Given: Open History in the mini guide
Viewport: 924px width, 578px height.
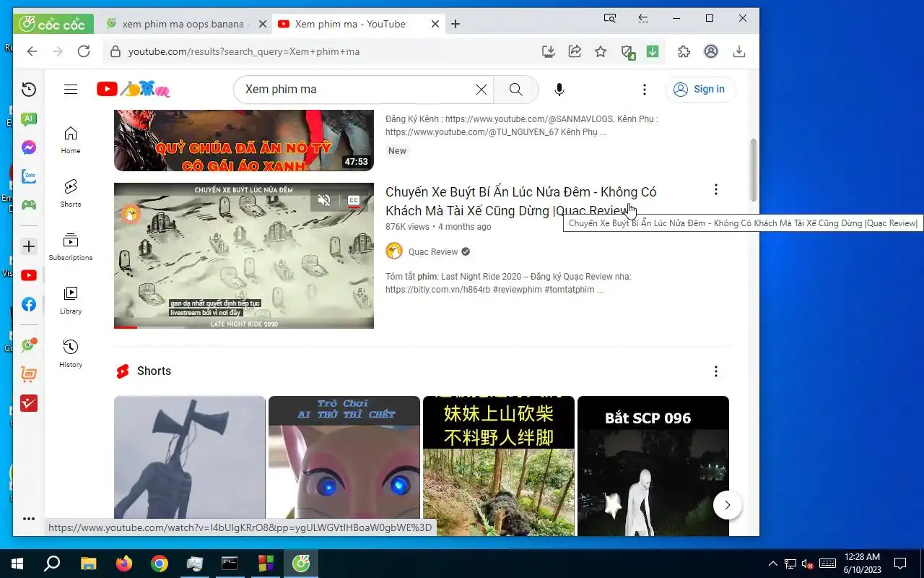Looking at the screenshot, I should pyautogui.click(x=71, y=354).
